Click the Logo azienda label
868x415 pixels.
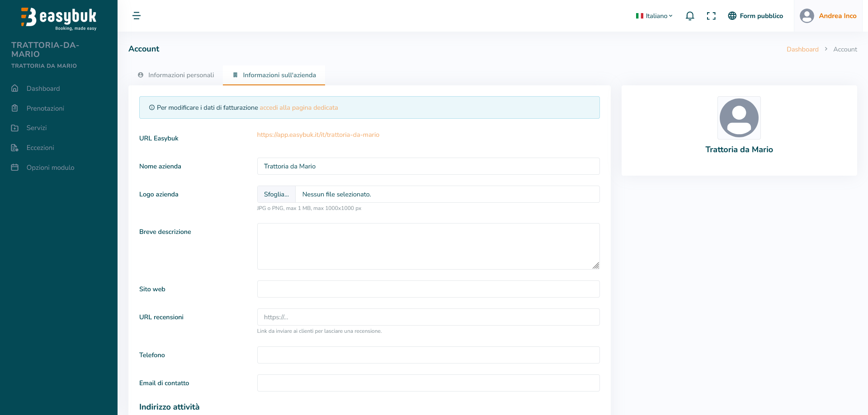[x=159, y=194]
